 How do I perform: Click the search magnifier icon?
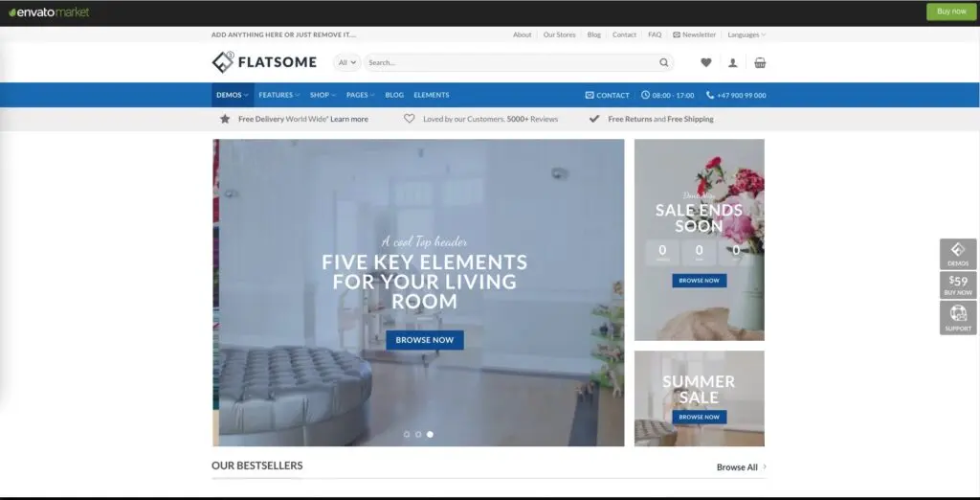pos(664,63)
